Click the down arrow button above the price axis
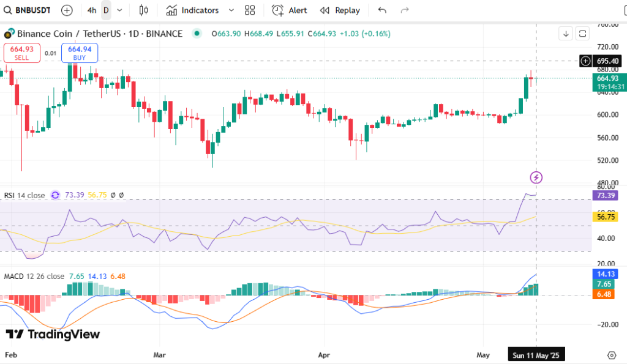The height and width of the screenshot is (364, 627). pyautogui.click(x=566, y=34)
